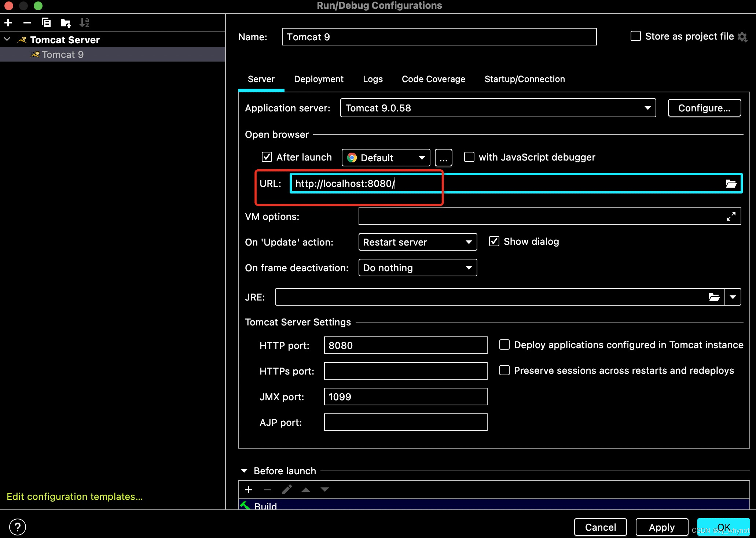Select the Build task in Before launch
The image size is (756, 538).
click(494, 505)
